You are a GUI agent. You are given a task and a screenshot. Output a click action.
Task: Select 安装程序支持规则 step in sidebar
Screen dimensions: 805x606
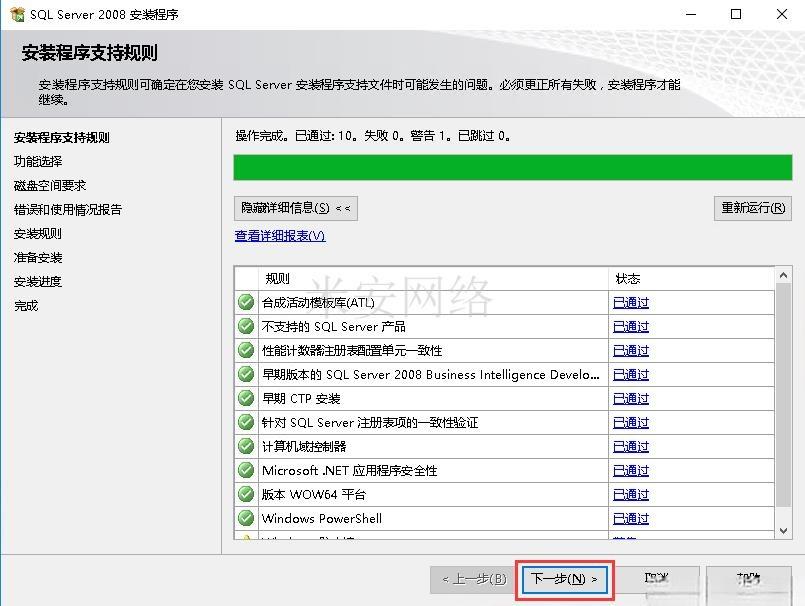coord(62,138)
